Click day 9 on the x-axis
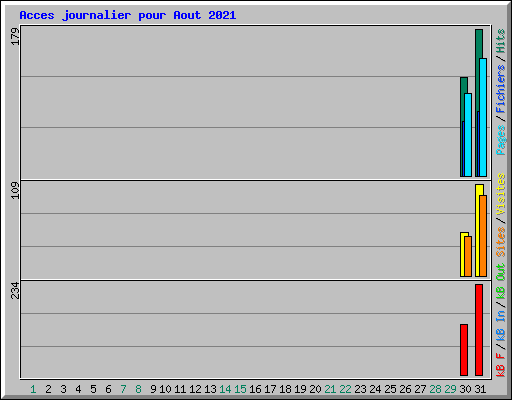The image size is (512, 400). click(x=153, y=389)
